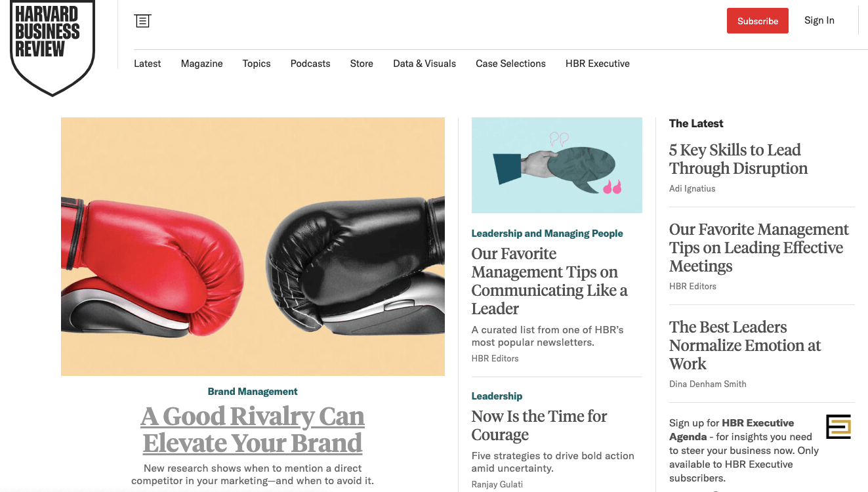The width and height of the screenshot is (868, 492).
Task: Open the boxing gloves feature image
Action: pos(253,247)
